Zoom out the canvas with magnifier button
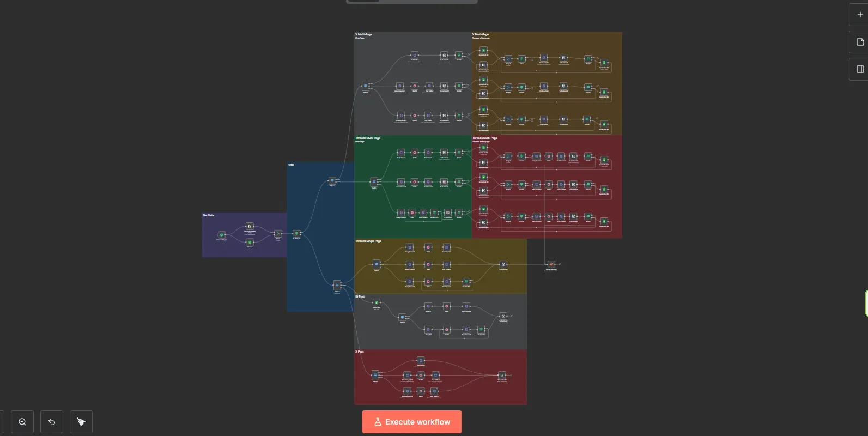 22,422
